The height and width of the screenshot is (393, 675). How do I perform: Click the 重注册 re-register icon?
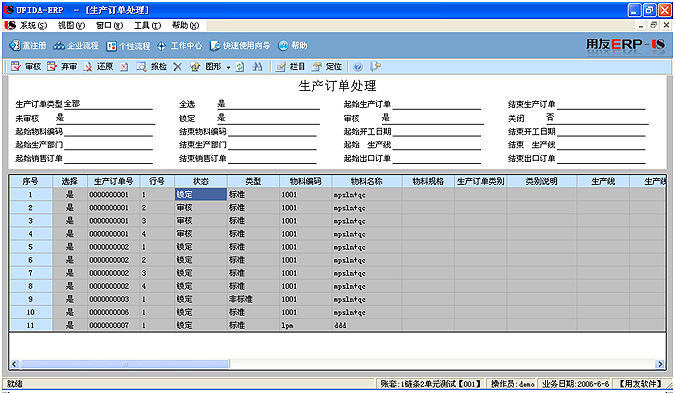tap(15, 46)
